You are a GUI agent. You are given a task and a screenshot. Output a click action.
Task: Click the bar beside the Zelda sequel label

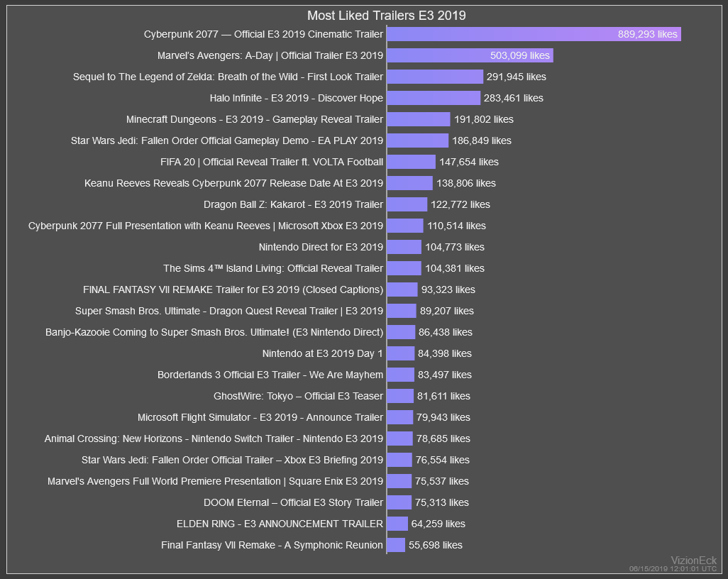point(435,77)
